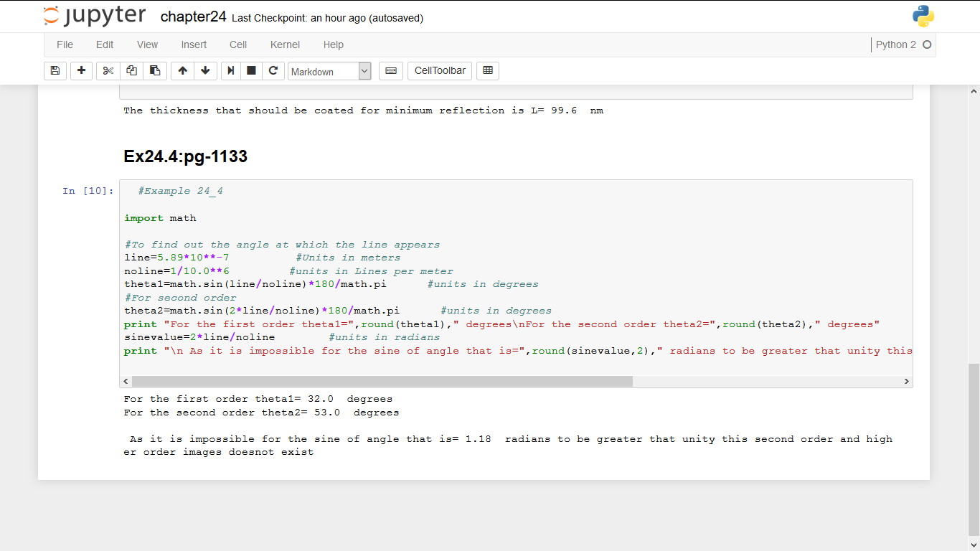Screen dimensions: 980x551
Task: Click the CellToolbar button
Action: [x=440, y=70]
